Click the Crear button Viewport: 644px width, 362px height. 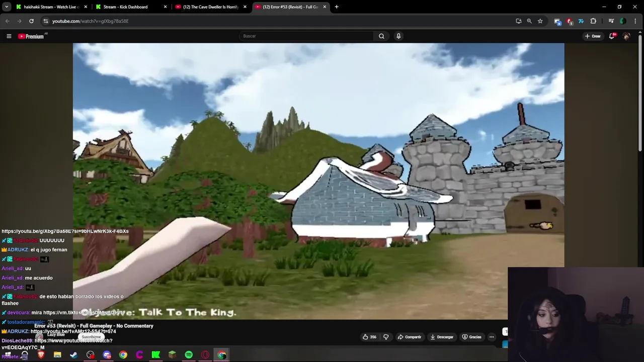click(x=593, y=36)
